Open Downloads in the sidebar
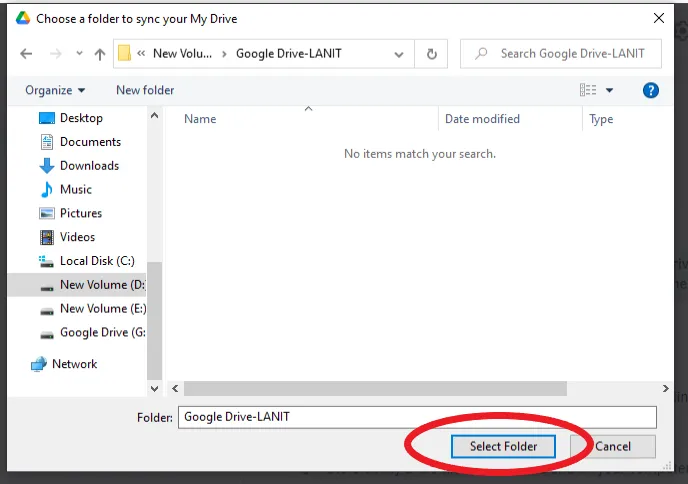The height and width of the screenshot is (484, 688). [x=88, y=166]
